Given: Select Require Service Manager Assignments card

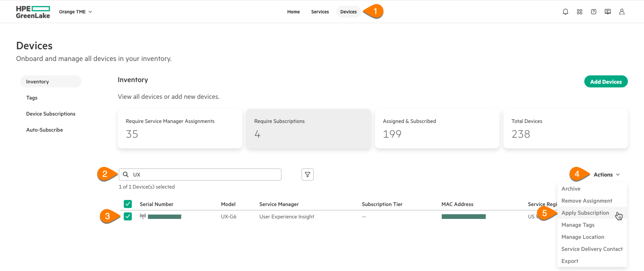Looking at the screenshot, I should (180, 128).
